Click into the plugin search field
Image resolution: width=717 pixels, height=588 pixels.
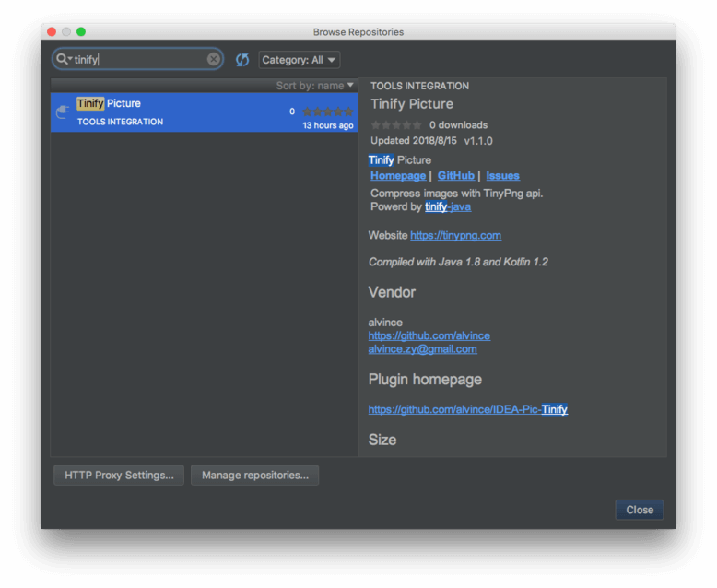point(137,59)
